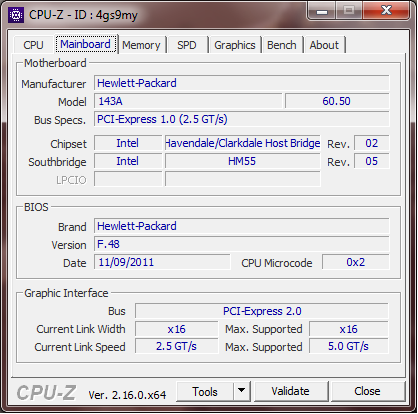
Task: Click the southbridge Rev. 05 value
Action: pyautogui.click(x=371, y=161)
